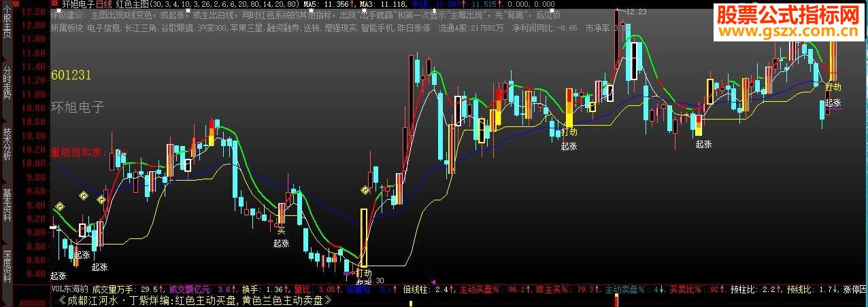Viewport: 868px width, 307px height.
Task: Click the 起涨 label under rightmost candles
Action: point(833,103)
